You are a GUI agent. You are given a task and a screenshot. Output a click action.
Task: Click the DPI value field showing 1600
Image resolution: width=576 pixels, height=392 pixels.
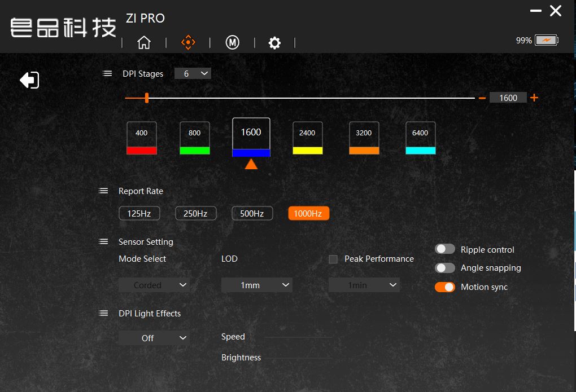point(508,98)
